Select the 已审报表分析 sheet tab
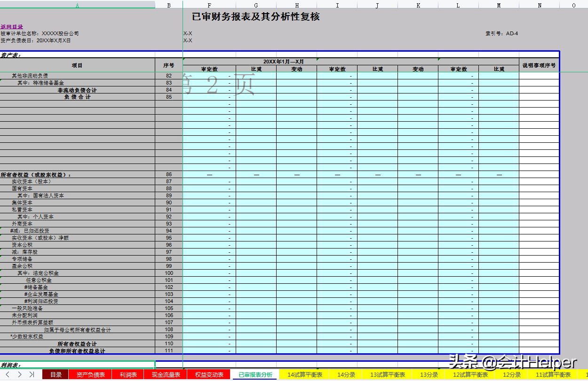588x381 pixels. [x=255, y=374]
